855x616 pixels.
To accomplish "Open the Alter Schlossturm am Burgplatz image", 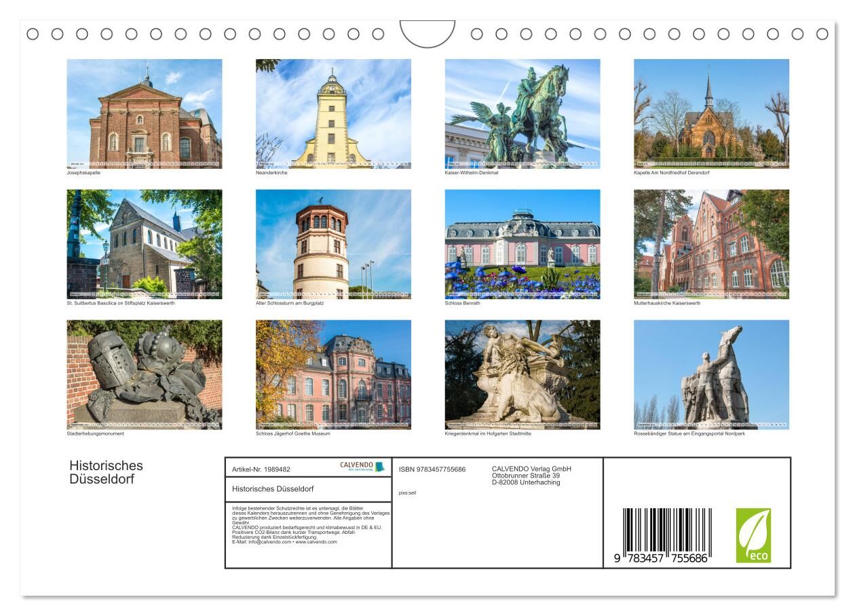I will [333, 244].
